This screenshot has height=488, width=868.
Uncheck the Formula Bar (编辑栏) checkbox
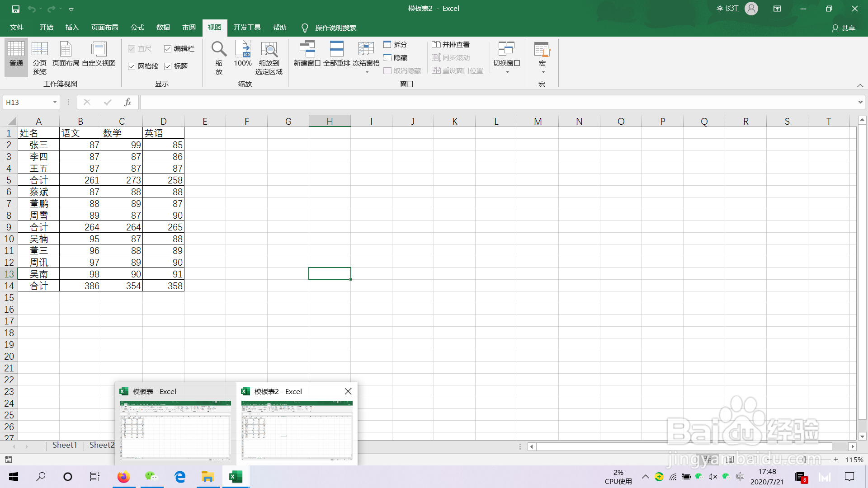tap(168, 49)
